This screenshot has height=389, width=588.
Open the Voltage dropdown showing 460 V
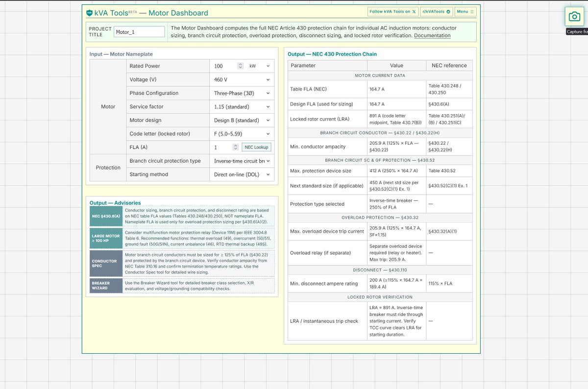[242, 79]
